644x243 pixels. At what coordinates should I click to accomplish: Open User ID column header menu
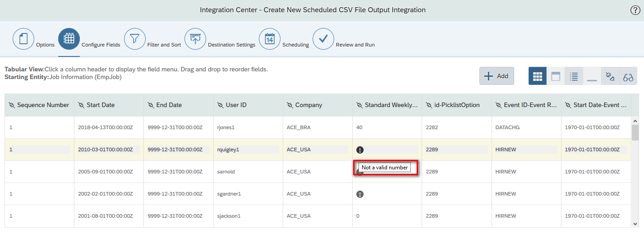pyautogui.click(x=248, y=105)
